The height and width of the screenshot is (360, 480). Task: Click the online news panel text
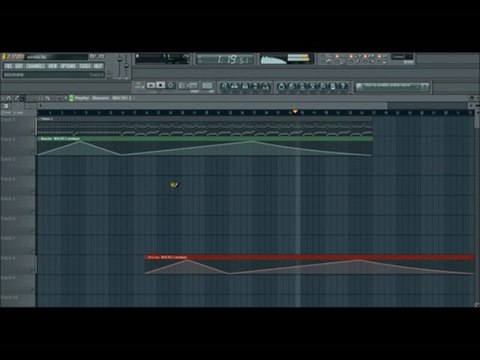pyautogui.click(x=387, y=85)
